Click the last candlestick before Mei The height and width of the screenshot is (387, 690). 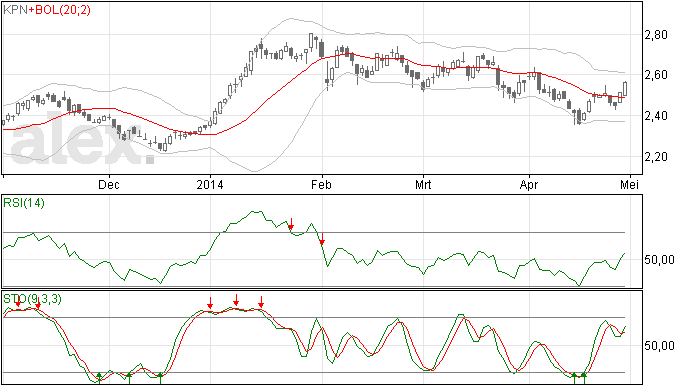[625, 88]
